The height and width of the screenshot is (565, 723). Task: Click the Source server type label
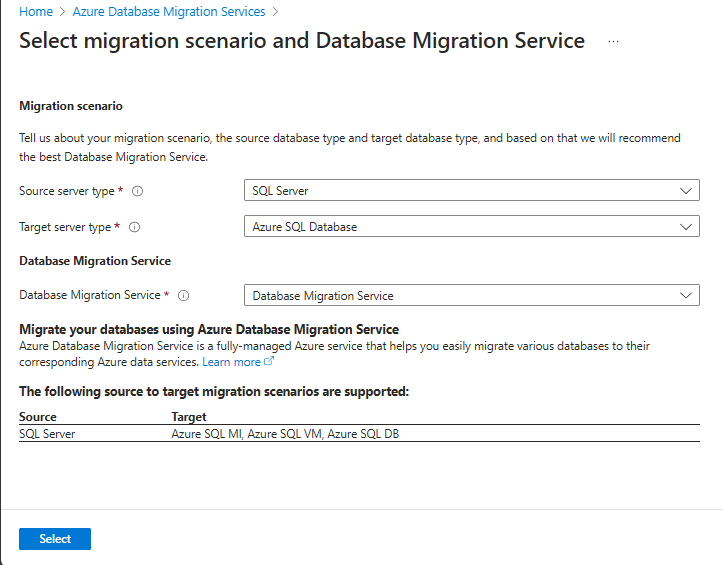(x=67, y=191)
